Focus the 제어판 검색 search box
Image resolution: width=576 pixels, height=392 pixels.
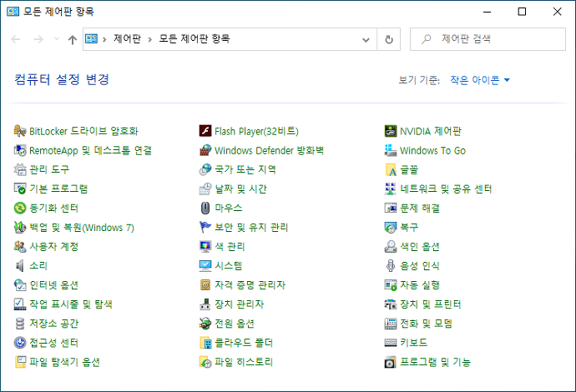[x=488, y=39]
